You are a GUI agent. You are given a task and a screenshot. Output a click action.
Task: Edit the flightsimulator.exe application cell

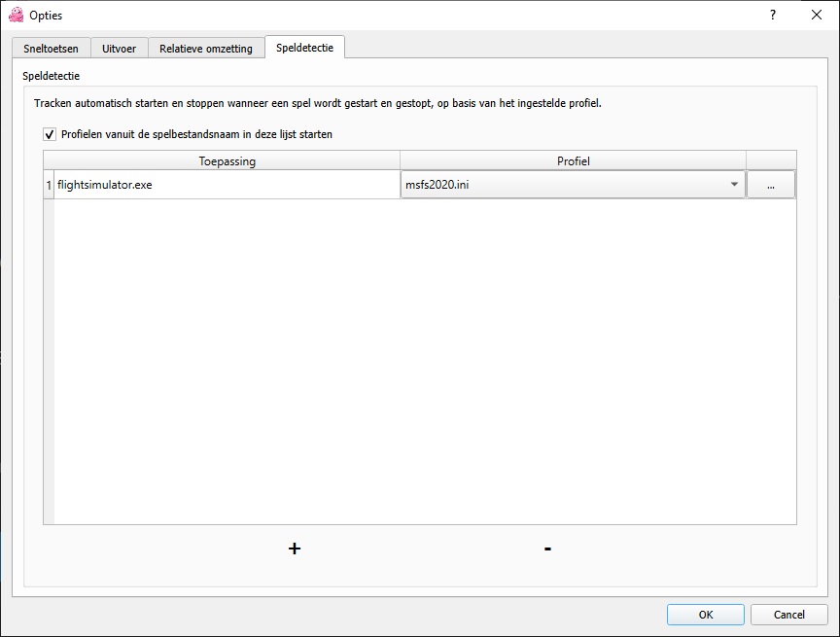tap(227, 185)
